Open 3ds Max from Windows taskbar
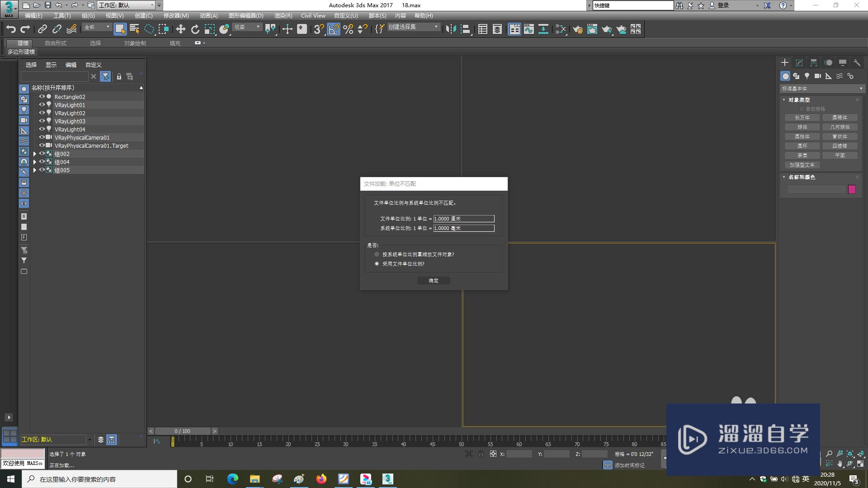The width and height of the screenshot is (868, 488). coord(388,479)
